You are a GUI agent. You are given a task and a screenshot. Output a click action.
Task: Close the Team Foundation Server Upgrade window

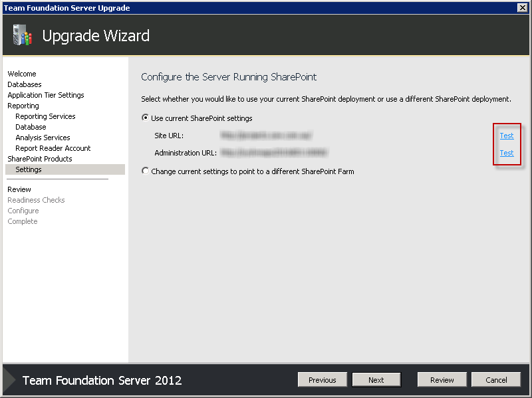point(522,7)
